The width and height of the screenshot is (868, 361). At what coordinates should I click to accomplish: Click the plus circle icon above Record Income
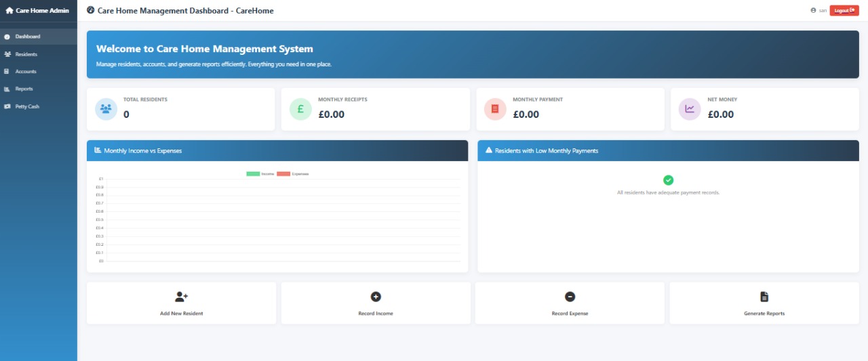coord(376,297)
